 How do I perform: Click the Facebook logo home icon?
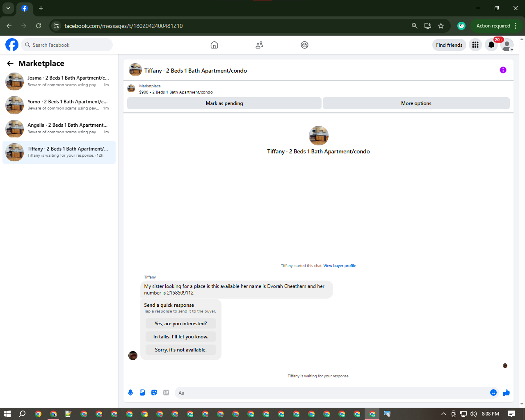pyautogui.click(x=12, y=45)
